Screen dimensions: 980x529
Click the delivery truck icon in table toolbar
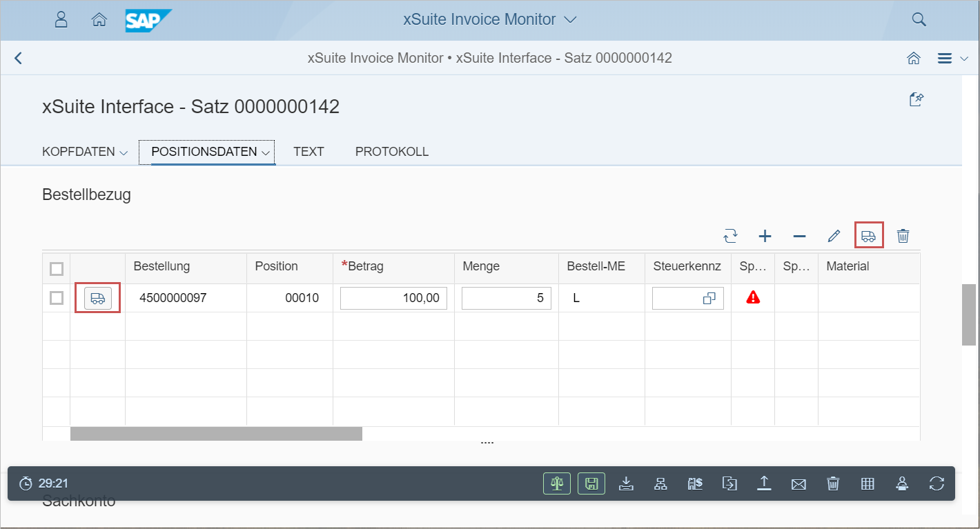pyautogui.click(x=868, y=236)
